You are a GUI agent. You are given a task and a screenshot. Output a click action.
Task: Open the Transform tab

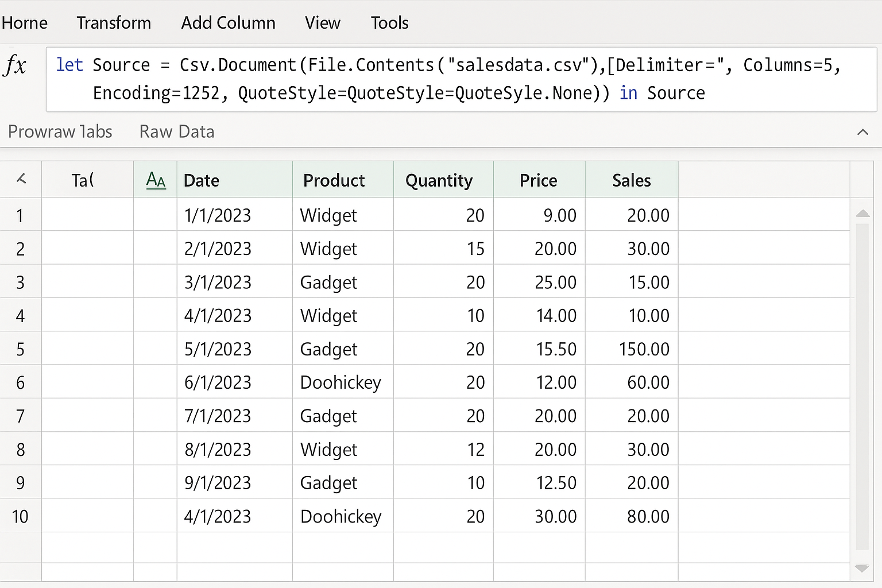[x=114, y=23]
